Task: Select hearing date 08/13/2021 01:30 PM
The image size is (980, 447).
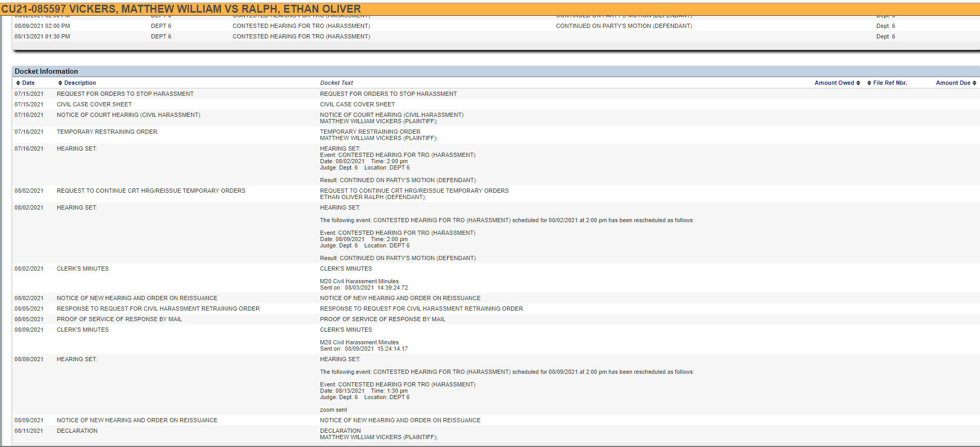Action: [x=42, y=36]
